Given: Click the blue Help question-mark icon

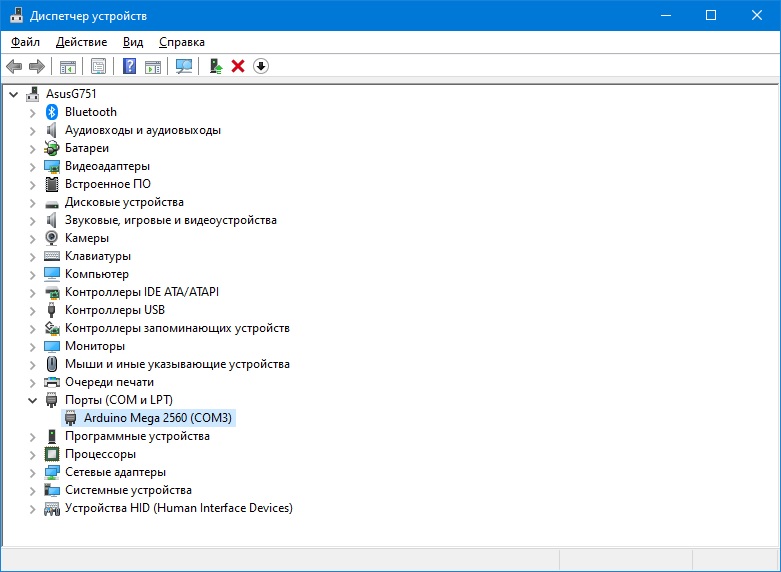Looking at the screenshot, I should pos(130,66).
